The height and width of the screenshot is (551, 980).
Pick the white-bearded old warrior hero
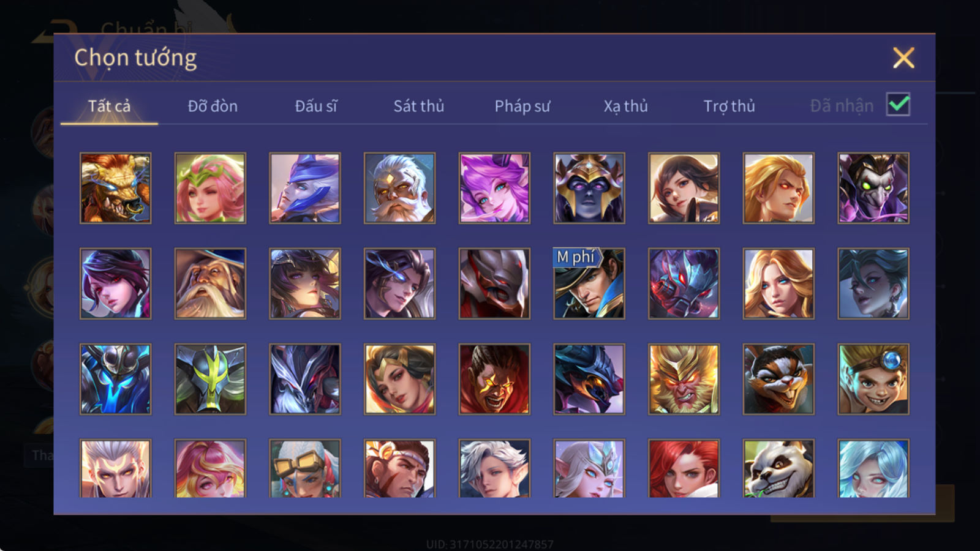399,188
